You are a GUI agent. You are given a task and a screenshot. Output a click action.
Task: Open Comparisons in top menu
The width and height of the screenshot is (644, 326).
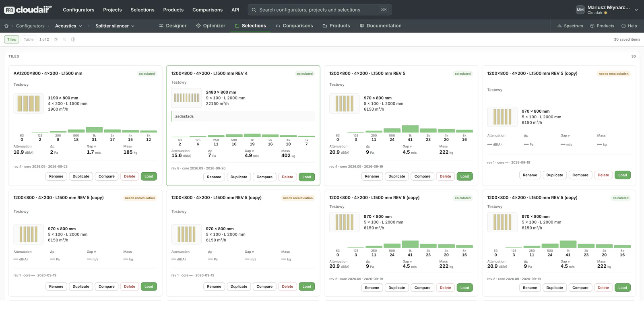coord(207,10)
